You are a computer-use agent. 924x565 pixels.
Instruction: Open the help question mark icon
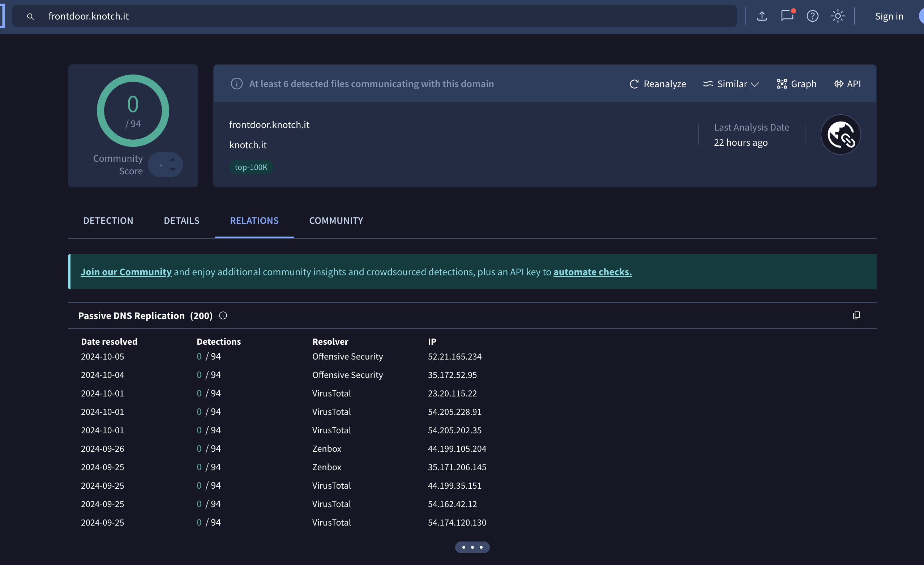[x=812, y=16]
